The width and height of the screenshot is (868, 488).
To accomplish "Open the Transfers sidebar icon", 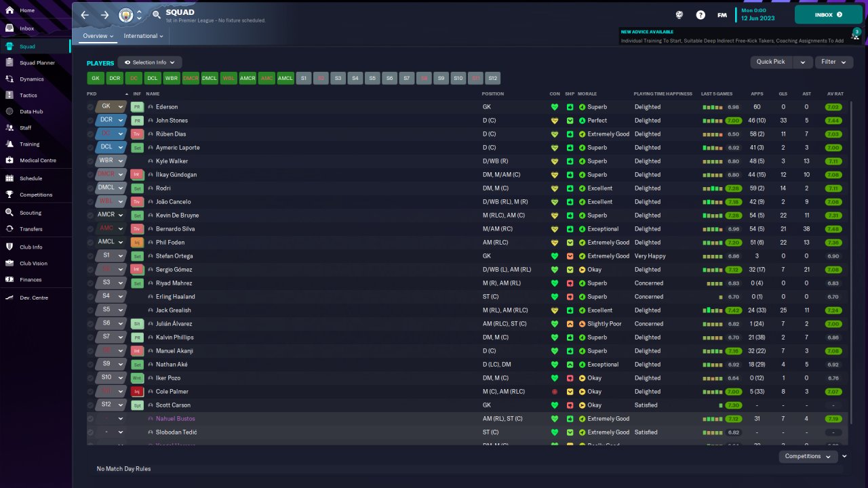I will (x=9, y=228).
